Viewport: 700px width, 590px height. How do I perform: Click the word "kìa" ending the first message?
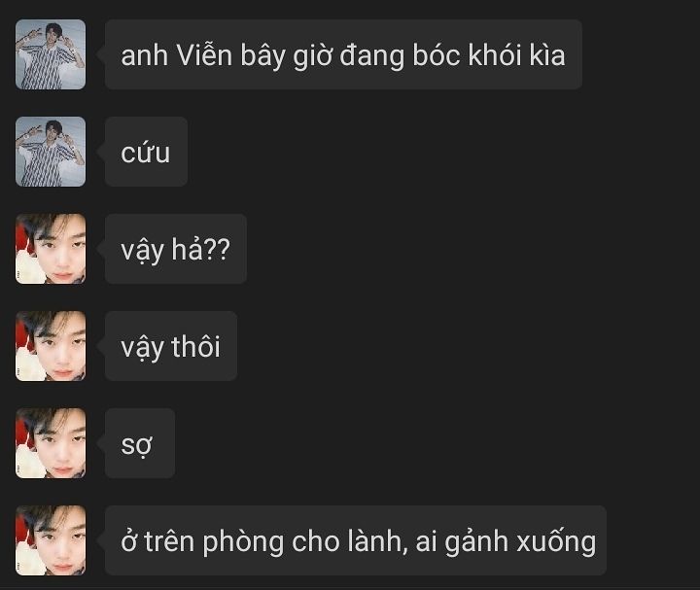[547, 55]
